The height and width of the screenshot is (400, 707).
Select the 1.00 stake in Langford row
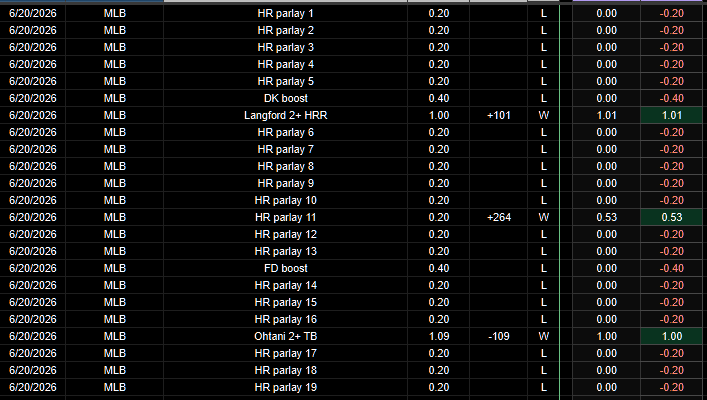pos(439,115)
